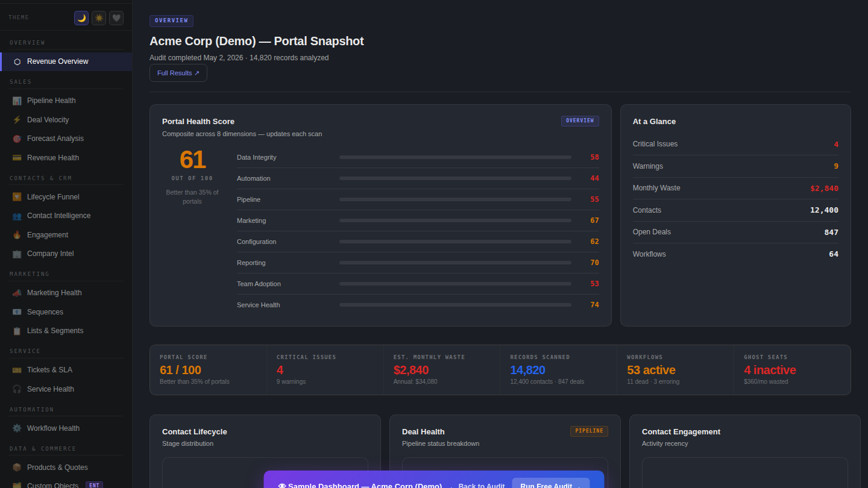Click the Configuration score value 62

595,242
